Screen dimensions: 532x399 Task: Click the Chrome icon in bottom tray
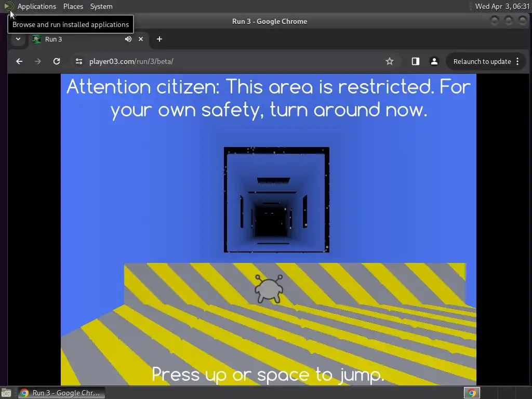click(x=472, y=393)
